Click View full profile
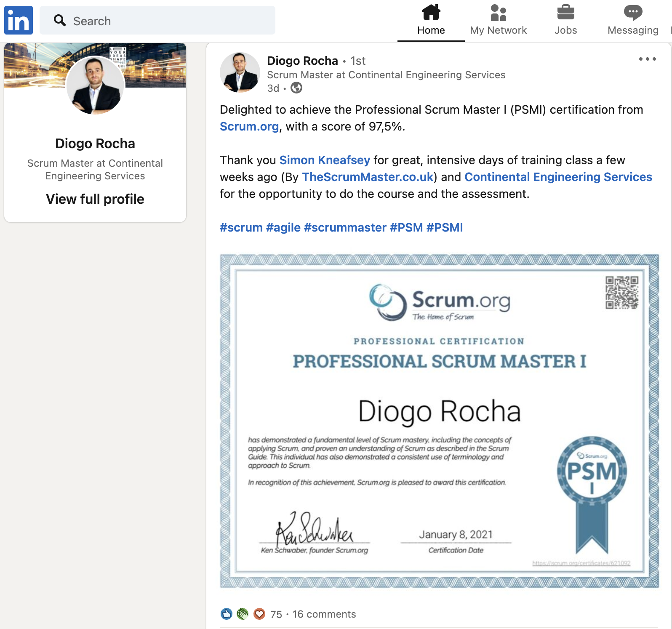 pos(95,199)
